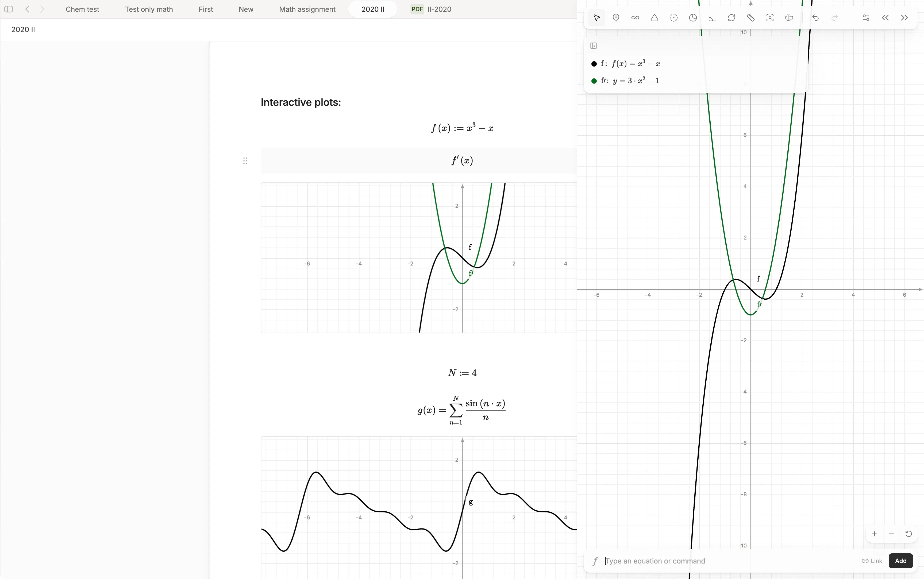Choose the infinity curve tool

coord(635,18)
